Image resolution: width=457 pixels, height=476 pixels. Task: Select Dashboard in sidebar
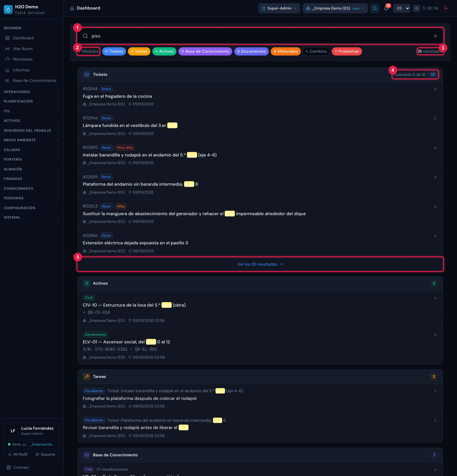coord(32,38)
